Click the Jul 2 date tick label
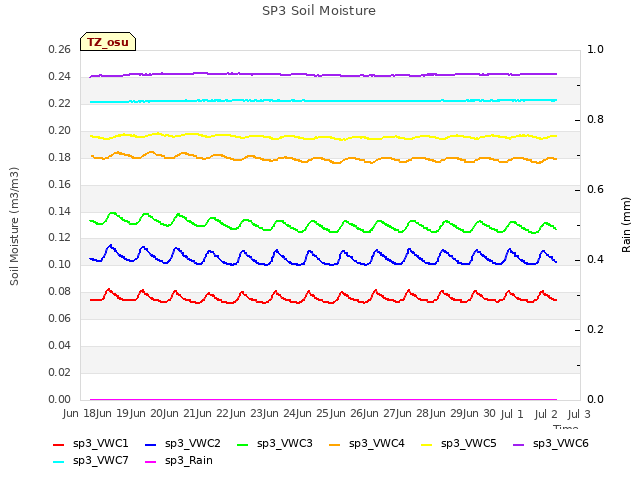 [546, 414]
